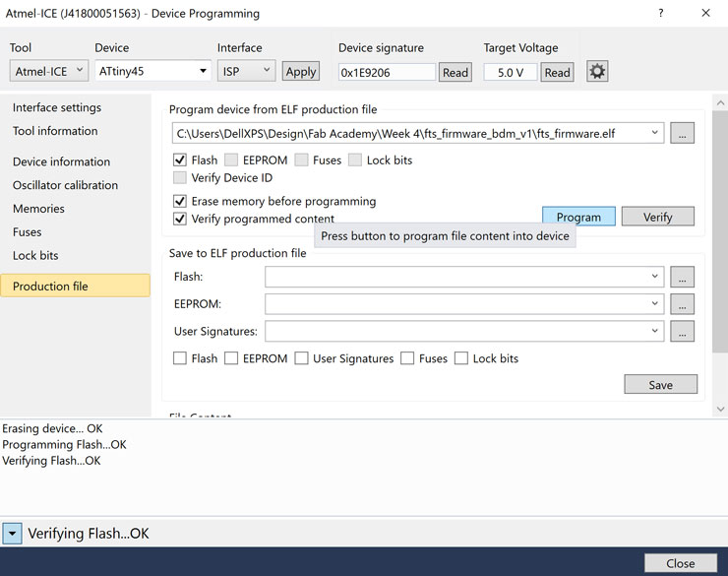Click the 'Erasing device... OK' log line
Screen dimensions: 728x576
coord(52,428)
